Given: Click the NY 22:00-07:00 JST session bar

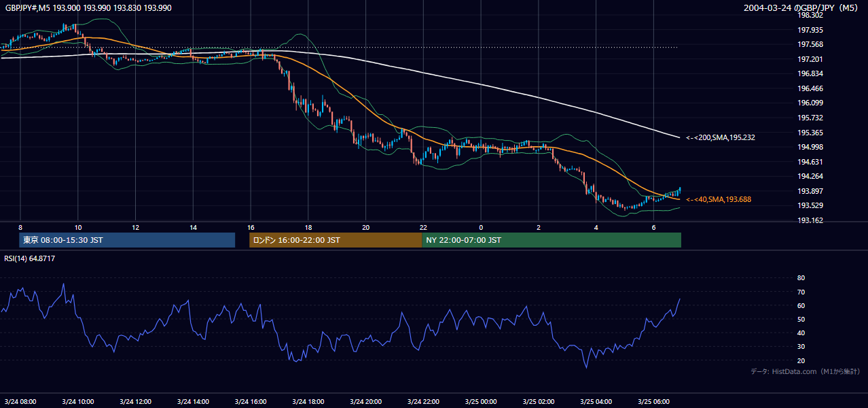Looking at the screenshot, I should point(551,240).
